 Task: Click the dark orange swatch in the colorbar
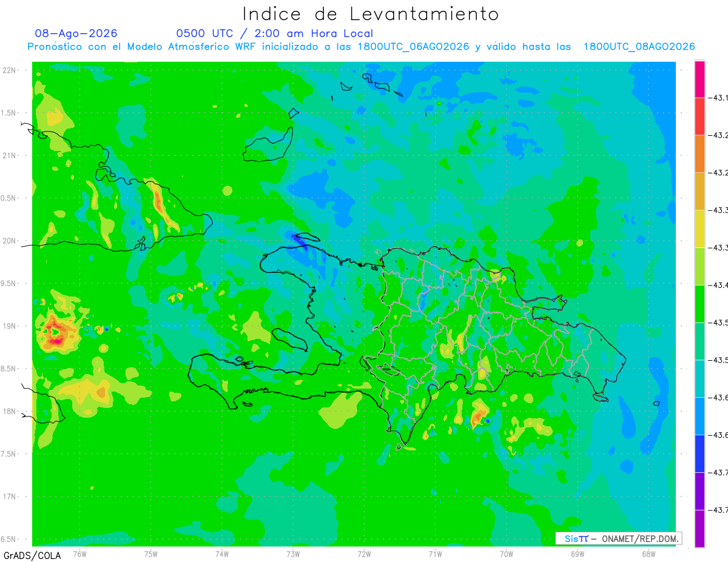pyautogui.click(x=699, y=154)
